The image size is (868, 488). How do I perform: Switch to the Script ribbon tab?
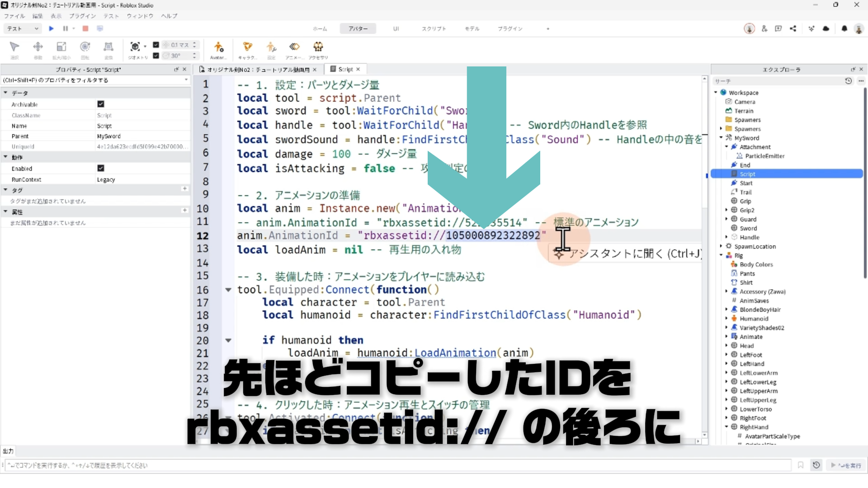434,28
